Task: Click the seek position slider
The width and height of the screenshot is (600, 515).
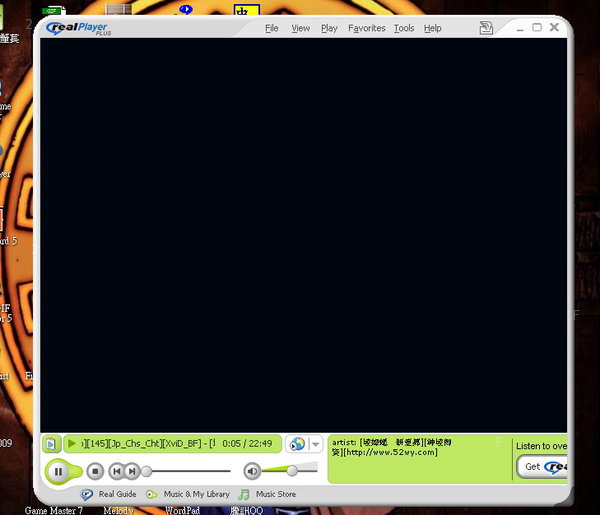Action: 147,471
